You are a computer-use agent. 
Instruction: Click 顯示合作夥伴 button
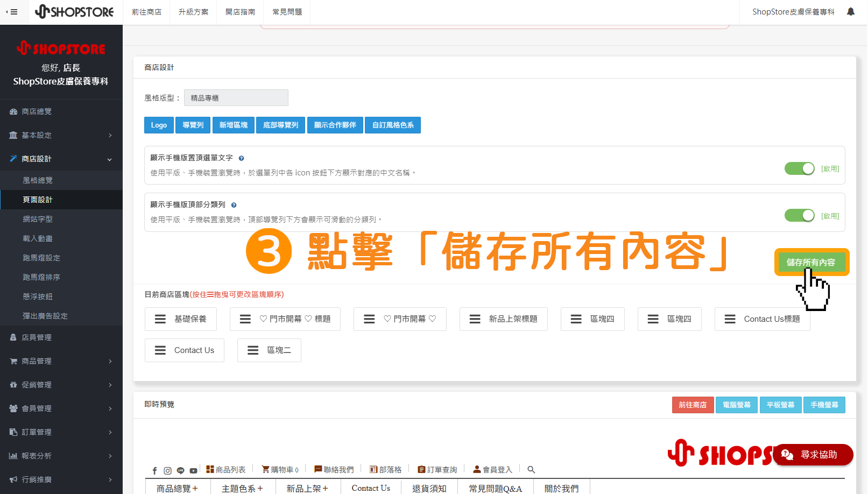[335, 125]
